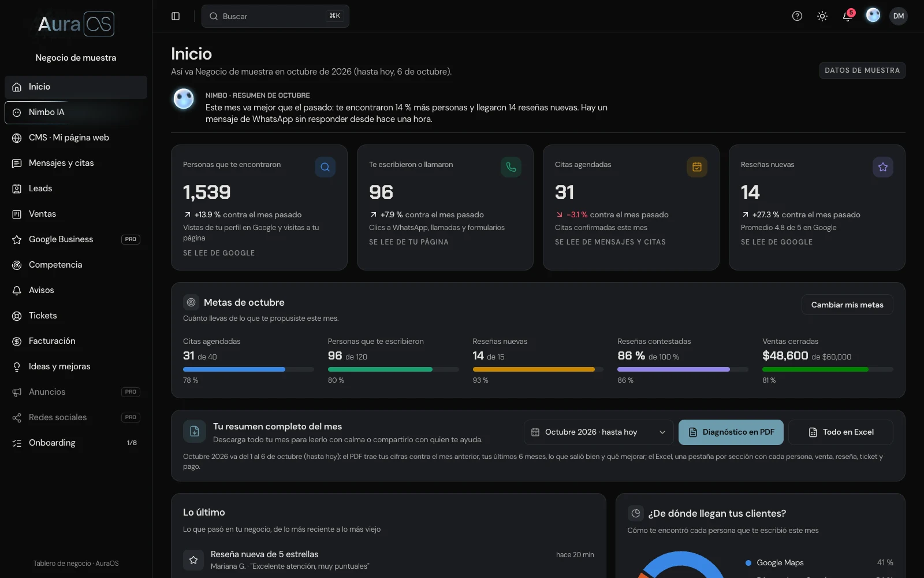Download Todo en Excel
This screenshot has width=924, height=578.
[841, 432]
